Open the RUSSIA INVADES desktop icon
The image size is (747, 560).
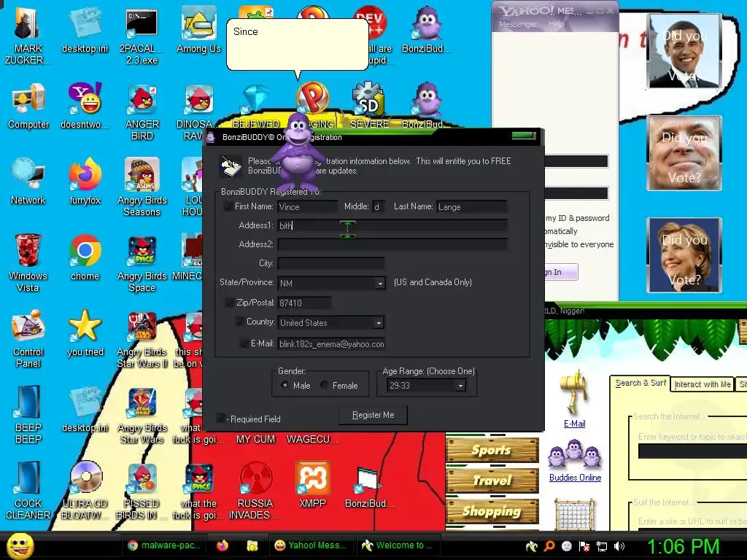255,491
